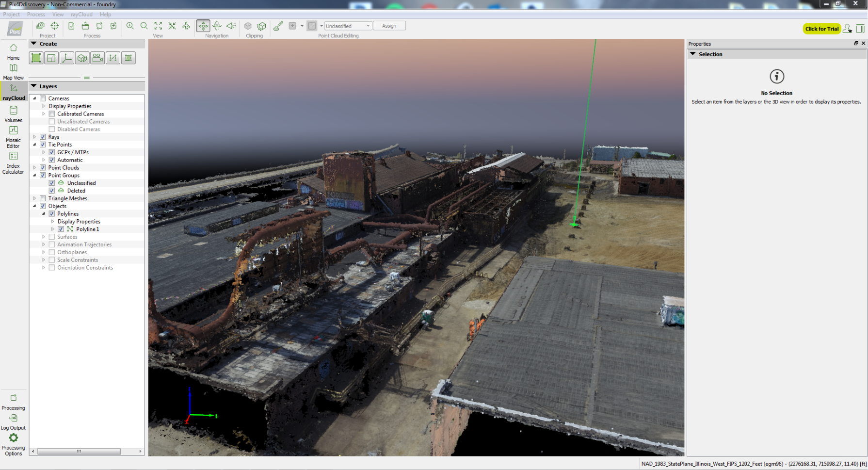This screenshot has width=868, height=470.
Task: Toggle the Deleted point group checkbox
Action: [52, 191]
